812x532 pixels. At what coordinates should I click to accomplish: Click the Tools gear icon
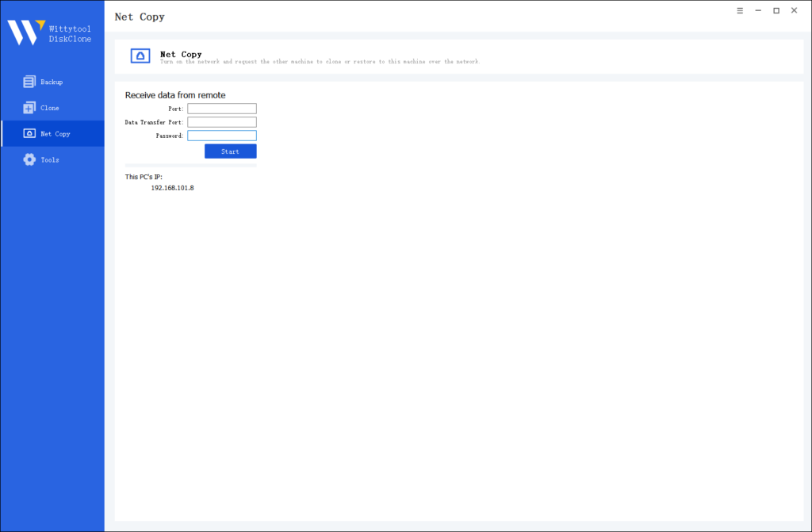click(29, 159)
